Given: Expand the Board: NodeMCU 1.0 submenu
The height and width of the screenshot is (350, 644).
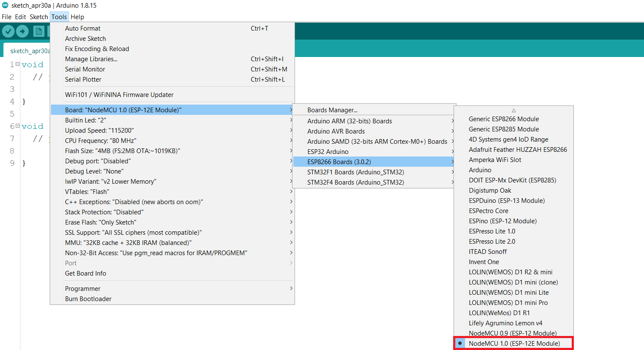Looking at the screenshot, I should 172,110.
